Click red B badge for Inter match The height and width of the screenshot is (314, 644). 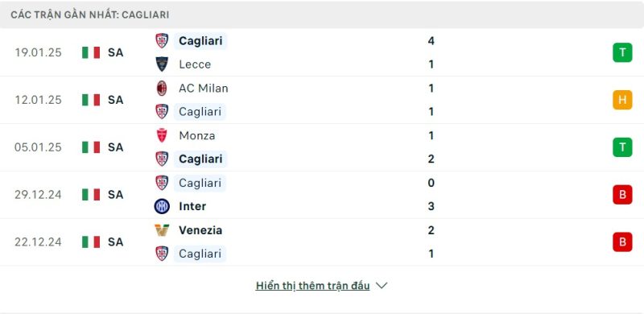[x=622, y=194]
